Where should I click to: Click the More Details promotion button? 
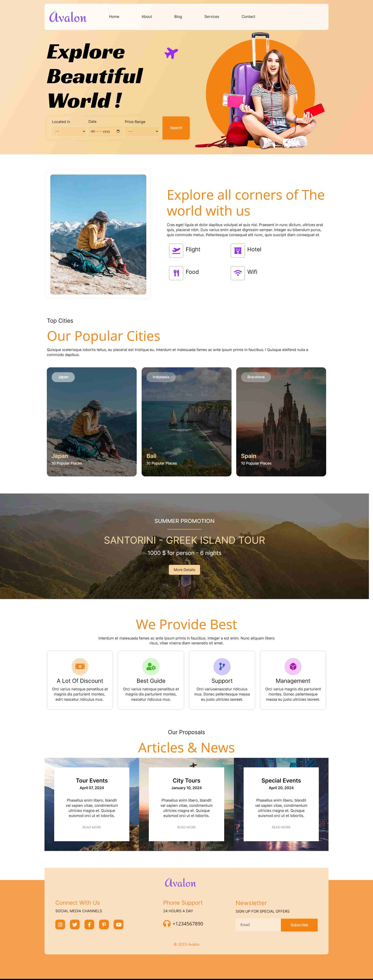(184, 569)
